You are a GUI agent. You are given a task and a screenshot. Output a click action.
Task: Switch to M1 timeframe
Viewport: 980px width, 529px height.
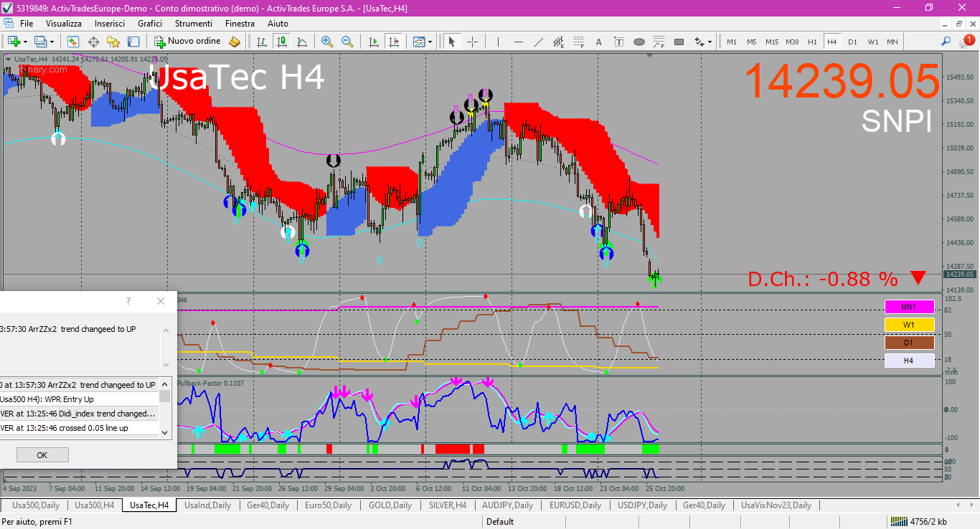732,42
